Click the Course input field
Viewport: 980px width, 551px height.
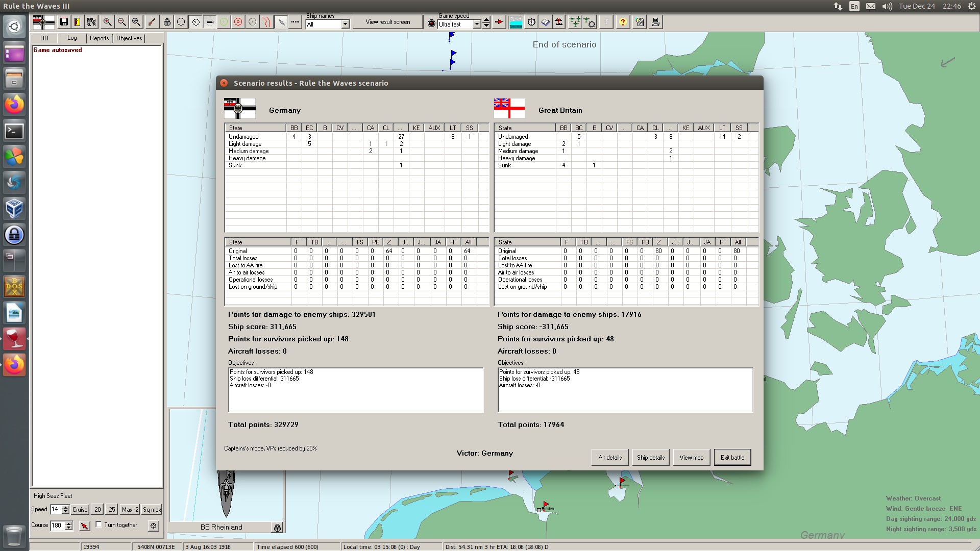coord(57,525)
